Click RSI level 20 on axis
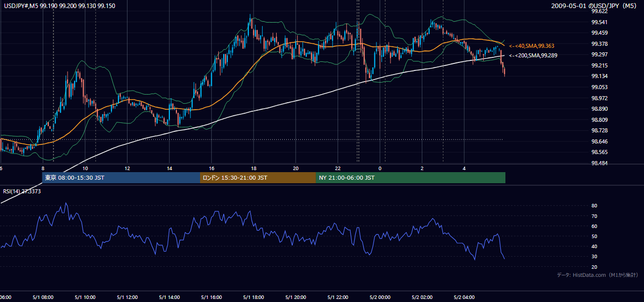 [x=594, y=267]
